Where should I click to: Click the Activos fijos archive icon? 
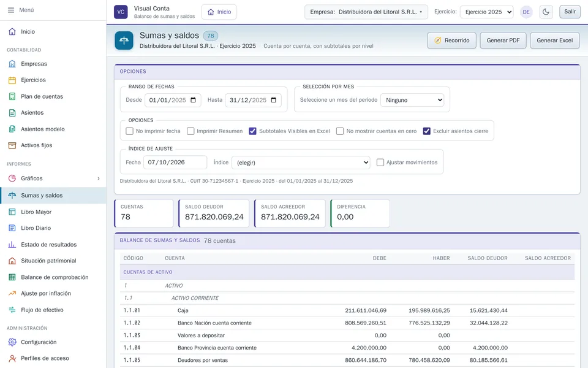click(x=12, y=145)
